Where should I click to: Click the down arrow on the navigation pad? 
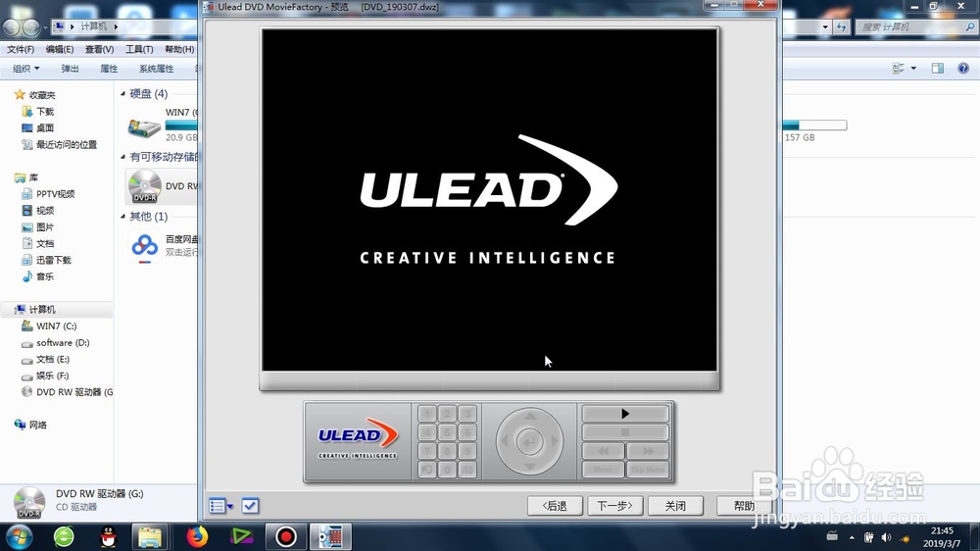point(529,467)
